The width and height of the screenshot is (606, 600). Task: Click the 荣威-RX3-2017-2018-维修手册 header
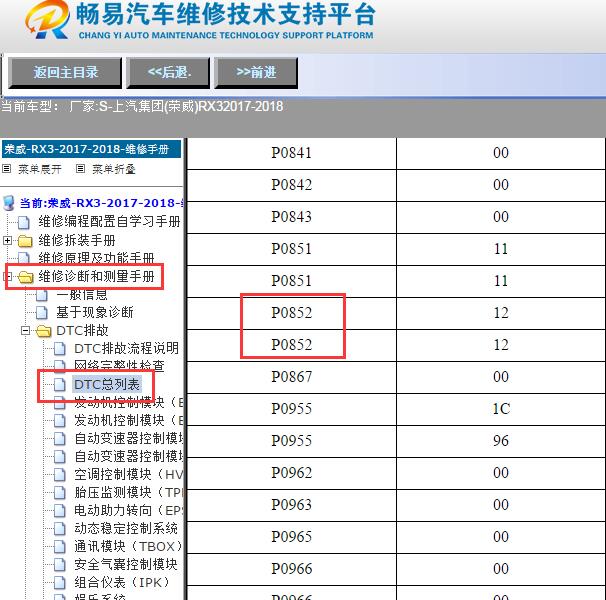pyautogui.click(x=91, y=149)
